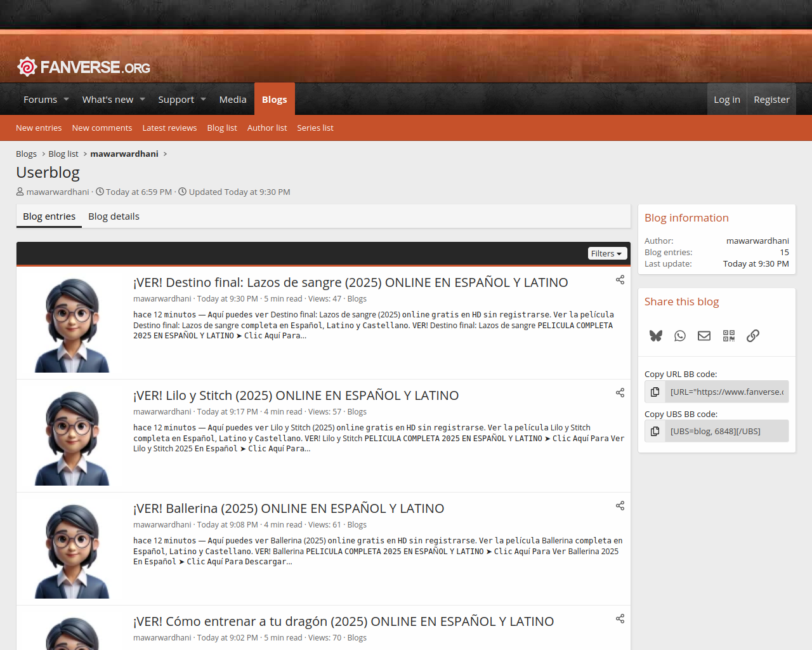Open the Destino final: Lazos de sangre entry title
The height and width of the screenshot is (650, 812).
350,282
